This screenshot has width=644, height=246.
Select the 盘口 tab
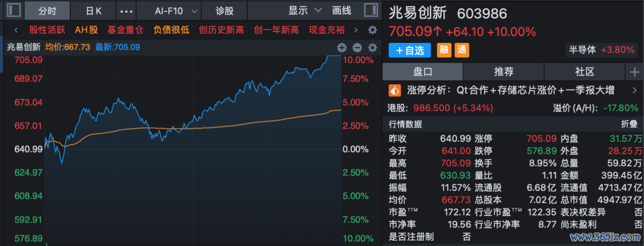point(423,72)
